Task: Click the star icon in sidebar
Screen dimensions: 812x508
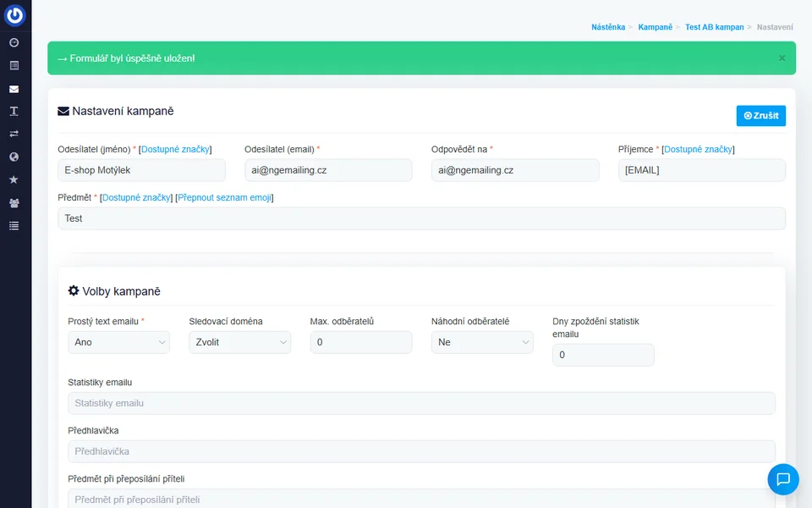Action: tap(14, 179)
